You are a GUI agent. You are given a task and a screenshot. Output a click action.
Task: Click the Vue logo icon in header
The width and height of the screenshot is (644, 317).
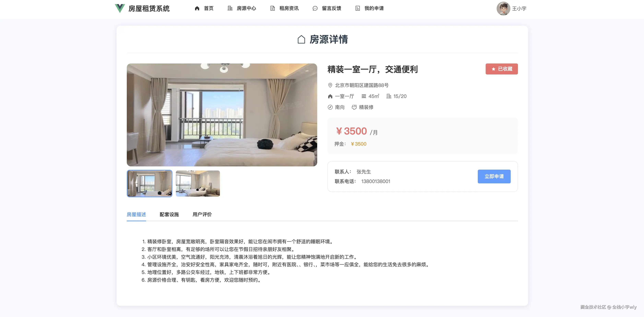[x=120, y=8]
